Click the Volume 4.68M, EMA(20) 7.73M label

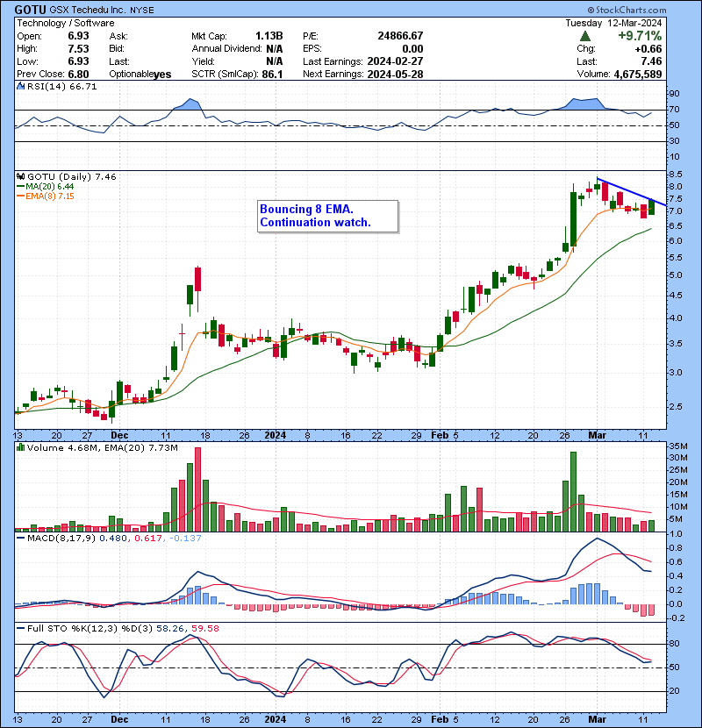pyautogui.click(x=102, y=447)
